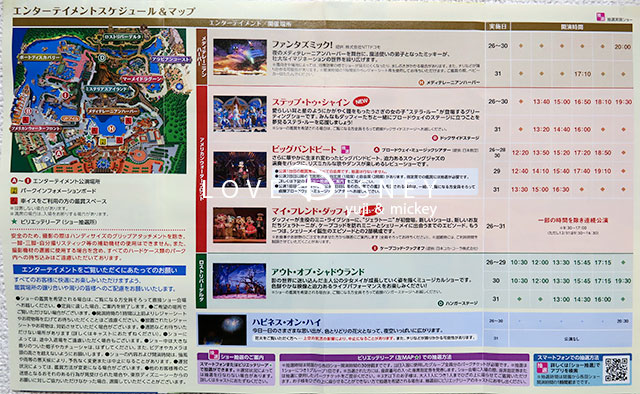
Task: Select the アラビアンコースト map label
Action: pos(171,60)
